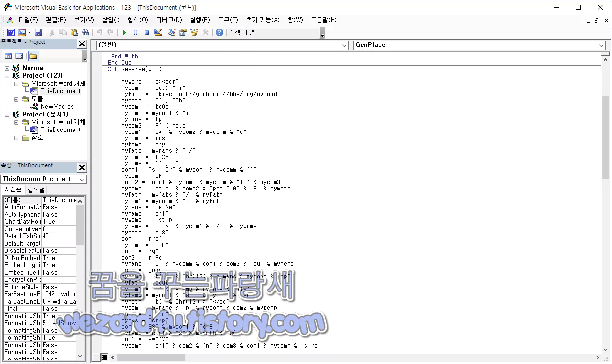Screen dimensions: 612x364
Task: Click the Copy toolbar icon
Action: point(63,32)
